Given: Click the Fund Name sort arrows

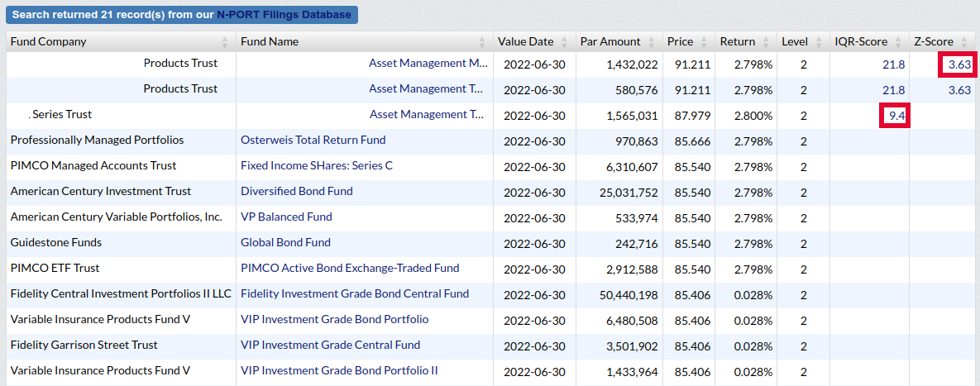Looking at the screenshot, I should [x=482, y=42].
